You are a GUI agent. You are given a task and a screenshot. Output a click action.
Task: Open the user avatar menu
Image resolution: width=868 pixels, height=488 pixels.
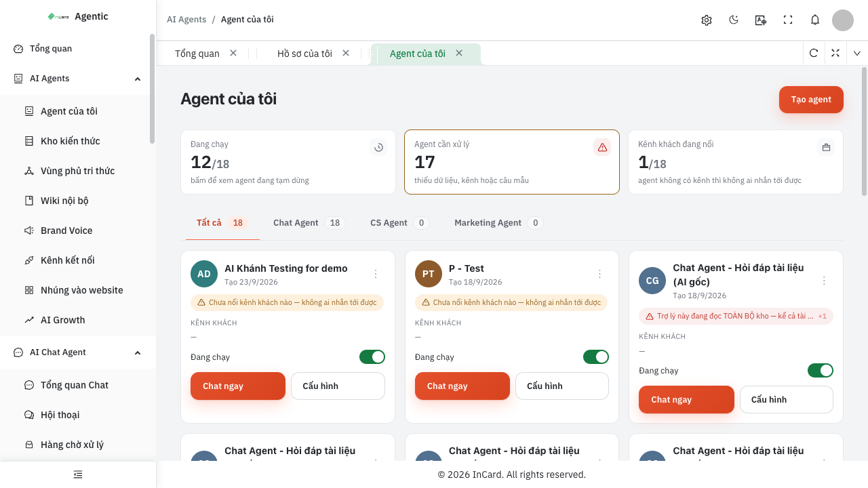(843, 20)
